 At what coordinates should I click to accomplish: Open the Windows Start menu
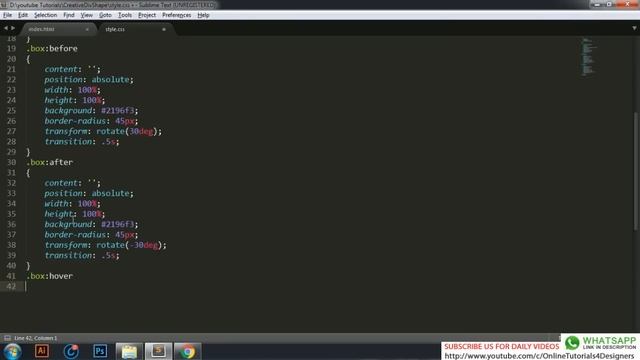pyautogui.click(x=13, y=351)
